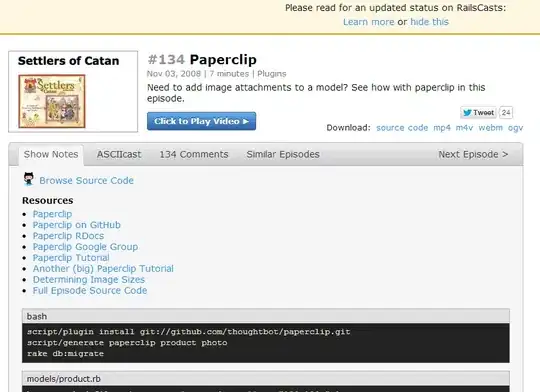Click the RailsCasts status notice text
This screenshot has width=540, height=392.
pyautogui.click(x=395, y=8)
